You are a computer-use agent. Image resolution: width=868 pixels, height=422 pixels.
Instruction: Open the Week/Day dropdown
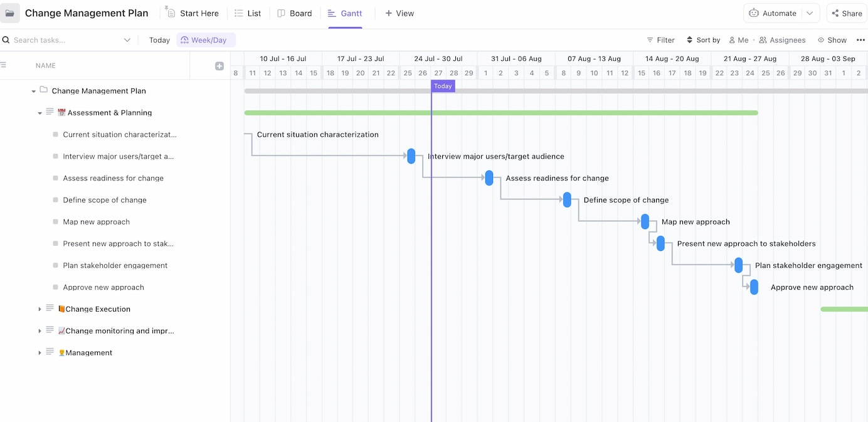[x=206, y=40]
